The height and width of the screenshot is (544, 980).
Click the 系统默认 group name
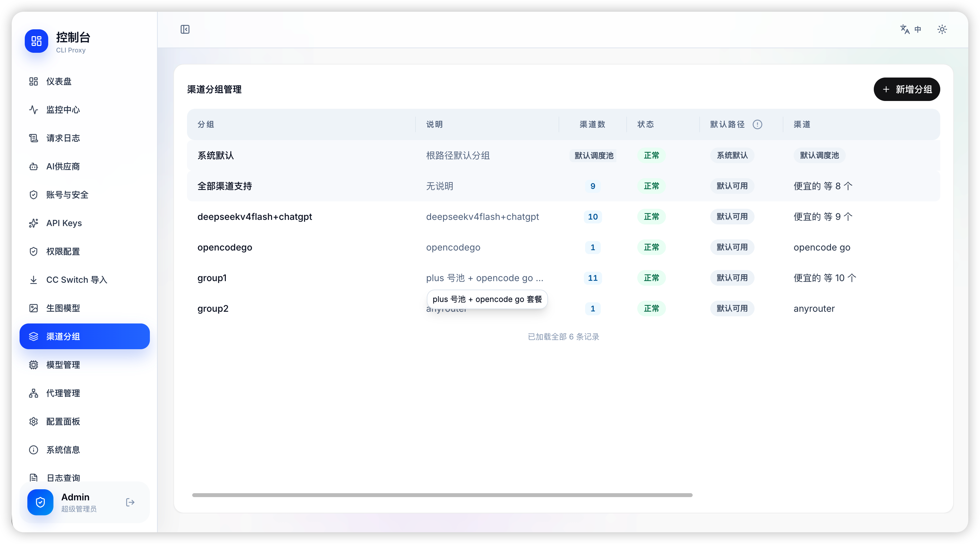click(215, 155)
